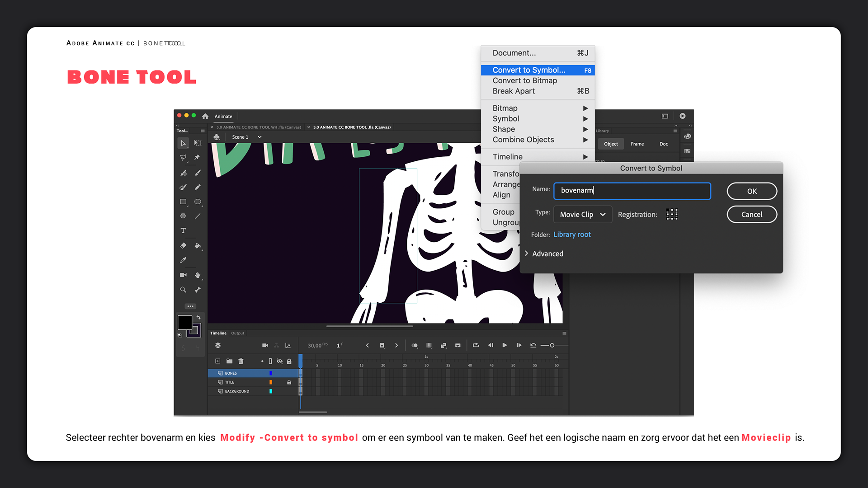Screen dimensions: 868x488
Task: Select the Eyedropper tool
Action: click(x=183, y=260)
